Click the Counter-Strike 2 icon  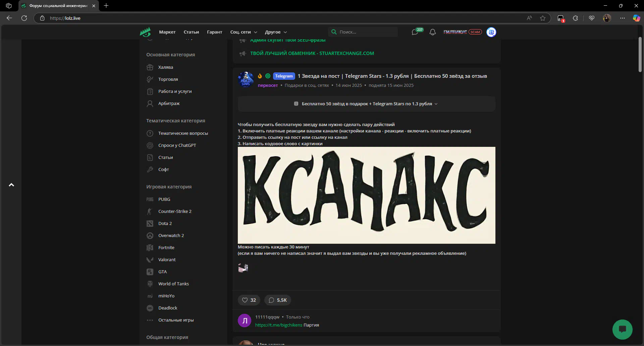150,211
